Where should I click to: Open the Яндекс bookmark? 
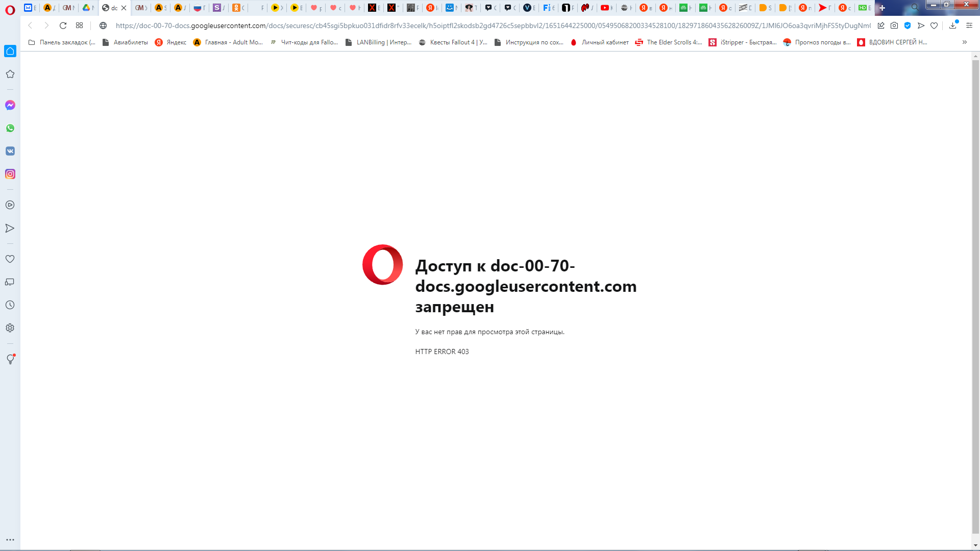pos(170,42)
